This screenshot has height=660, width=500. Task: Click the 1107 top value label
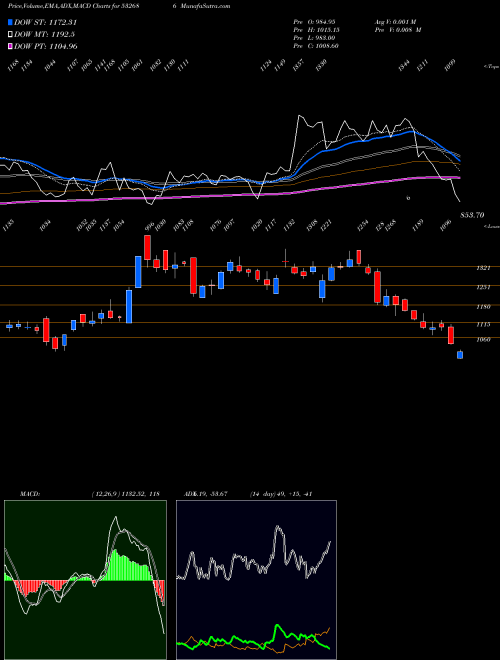tap(73, 65)
